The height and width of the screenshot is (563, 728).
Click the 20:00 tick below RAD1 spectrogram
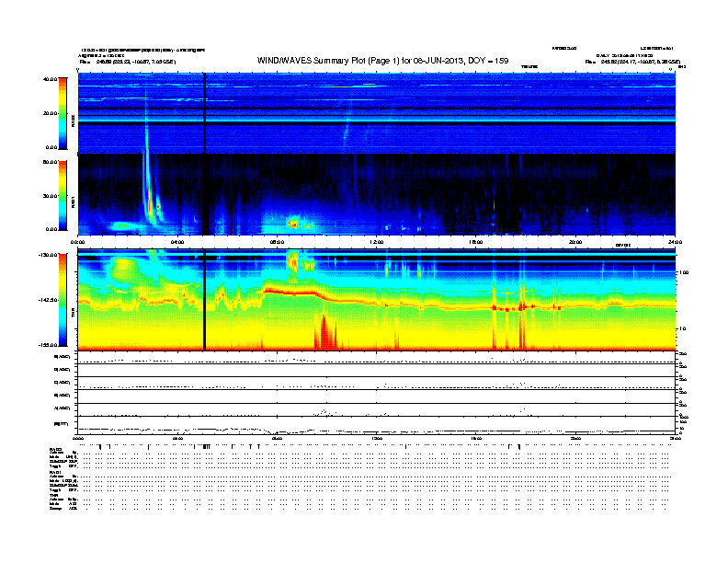(x=575, y=242)
